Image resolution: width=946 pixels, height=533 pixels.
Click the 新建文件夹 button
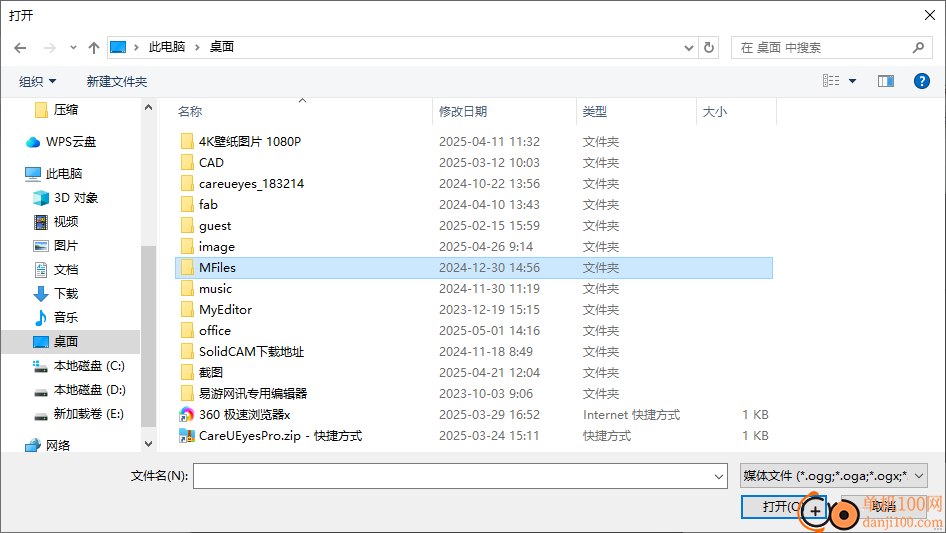[117, 81]
